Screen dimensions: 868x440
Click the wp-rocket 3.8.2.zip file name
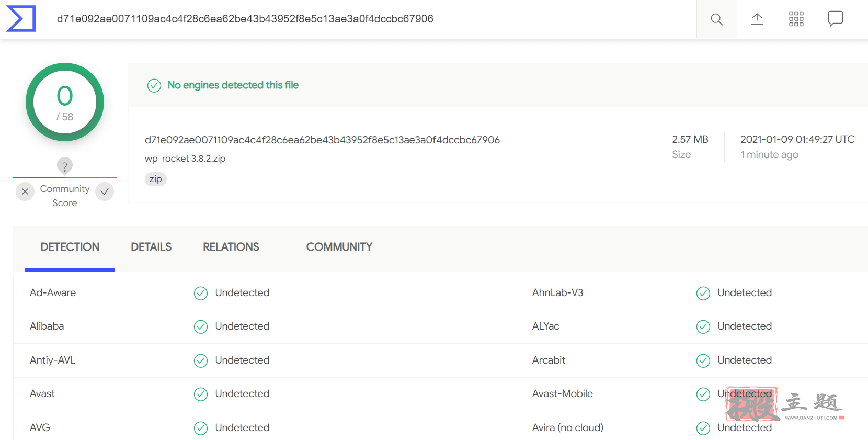coord(185,159)
